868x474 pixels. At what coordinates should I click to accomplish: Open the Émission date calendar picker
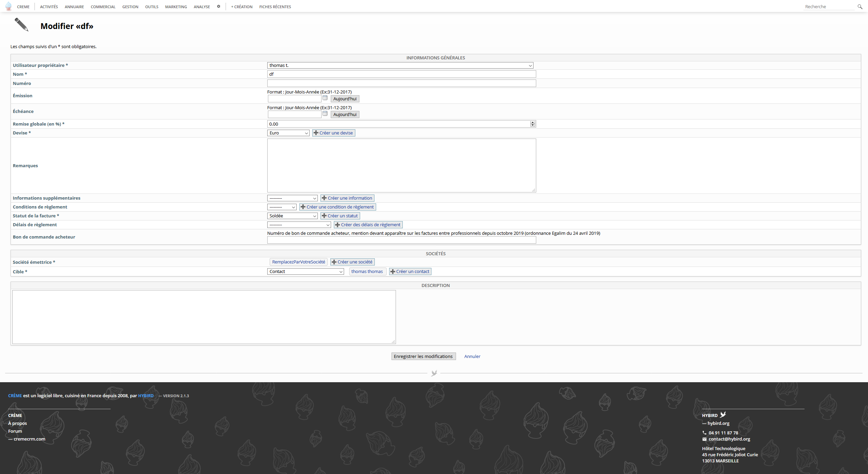pos(325,98)
